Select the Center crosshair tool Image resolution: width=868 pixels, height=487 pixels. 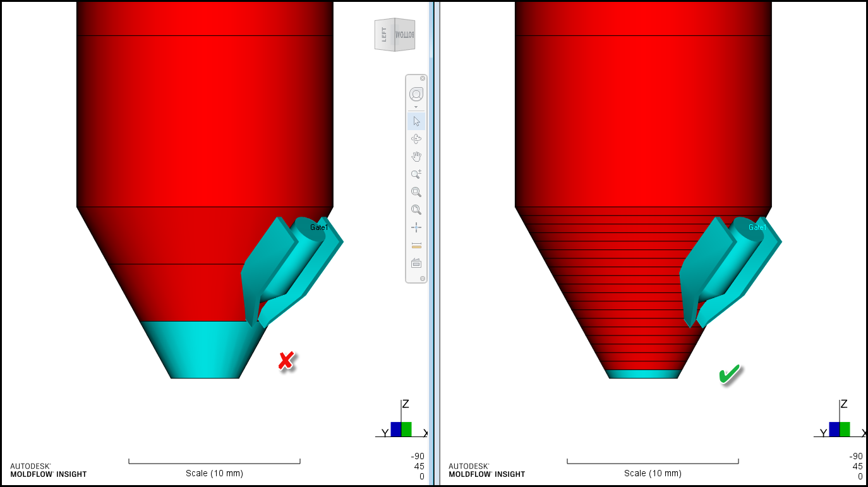click(x=416, y=227)
